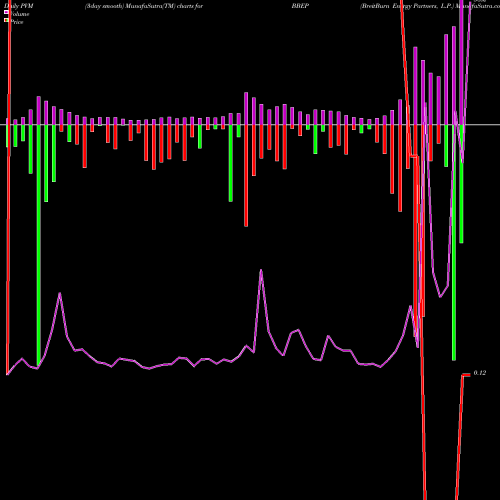Click the red-green Price legend swatch
500x500 pixels.
click(6, 20)
